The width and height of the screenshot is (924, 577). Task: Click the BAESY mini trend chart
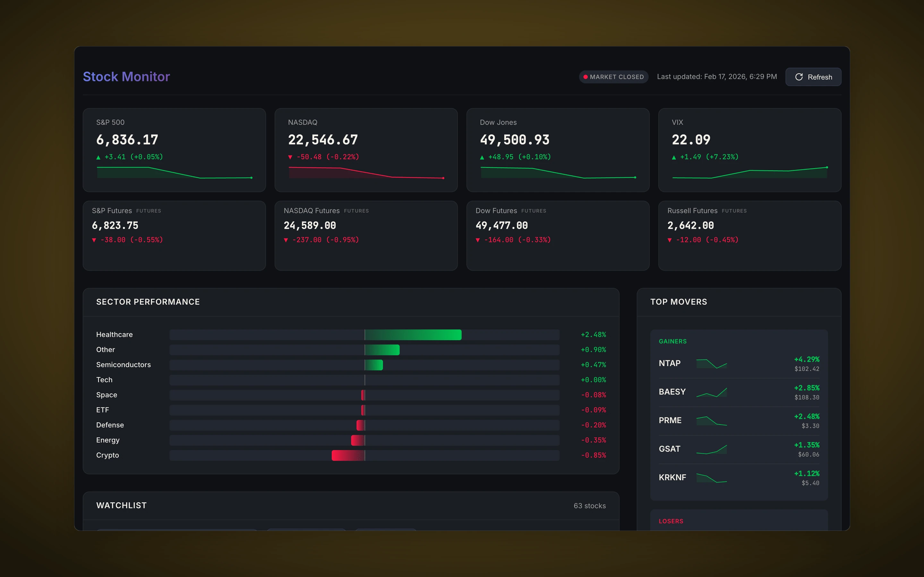pos(711,392)
